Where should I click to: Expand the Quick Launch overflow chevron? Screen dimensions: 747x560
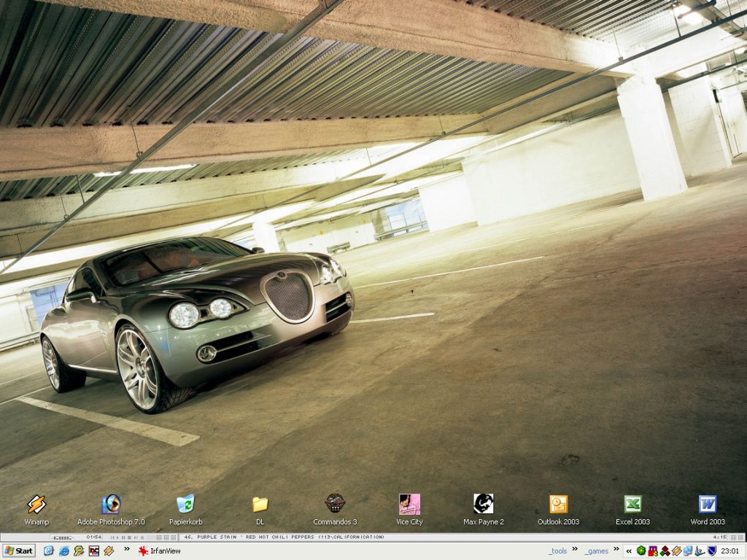tap(127, 549)
